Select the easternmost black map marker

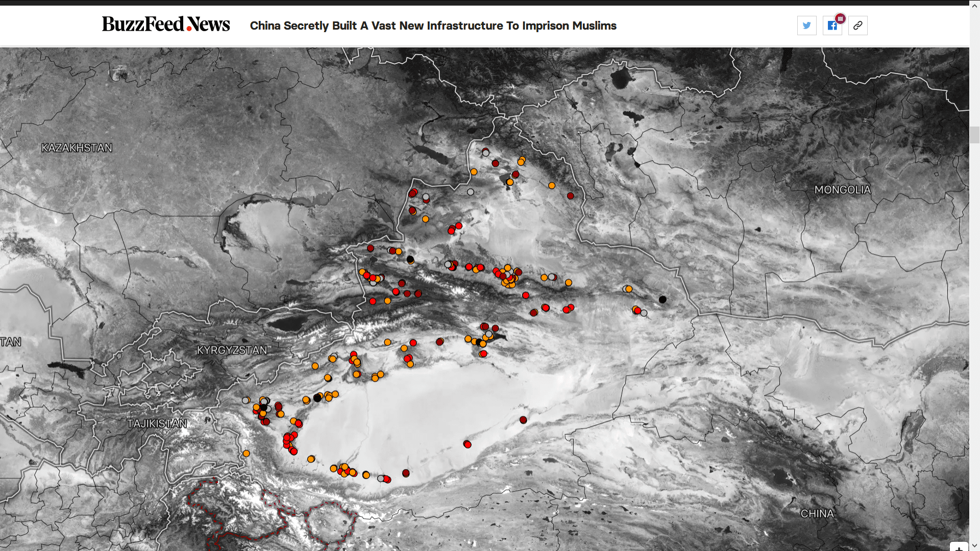pyautogui.click(x=663, y=299)
